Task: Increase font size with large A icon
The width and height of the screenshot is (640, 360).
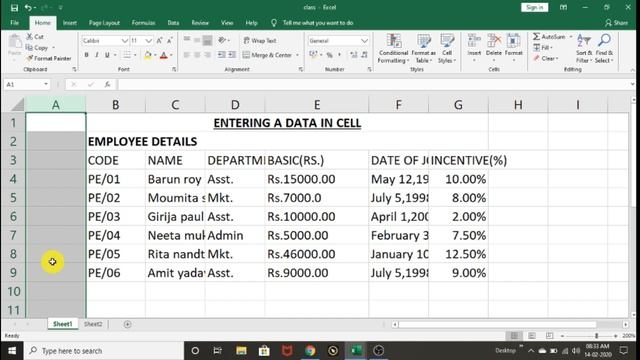Action: tap(159, 40)
